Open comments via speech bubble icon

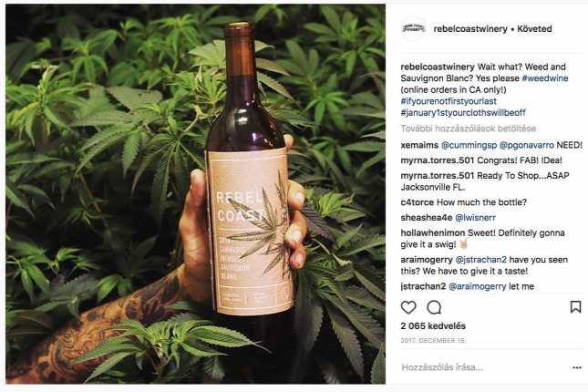(x=434, y=307)
